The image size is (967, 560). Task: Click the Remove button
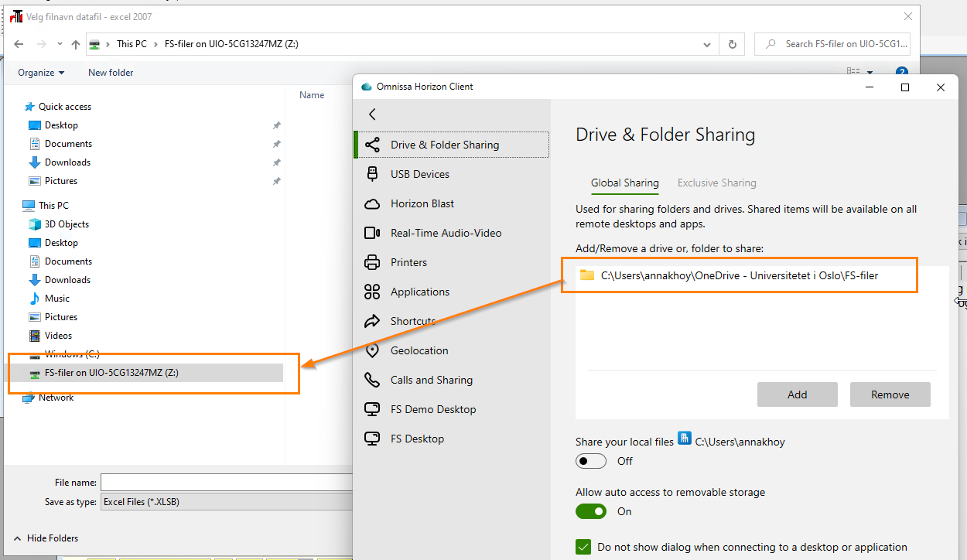[890, 394]
